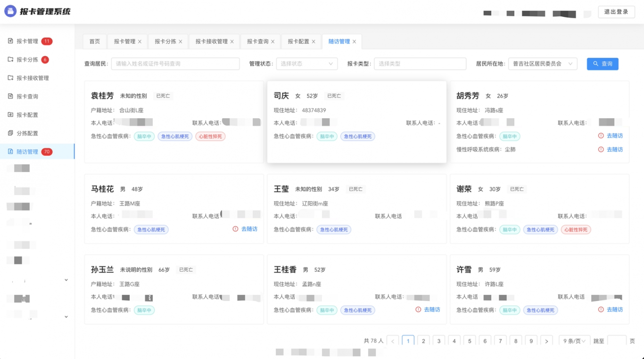
Task: Click the 急性心肌梗死 tag on 司庆's card
Action: [358, 137]
